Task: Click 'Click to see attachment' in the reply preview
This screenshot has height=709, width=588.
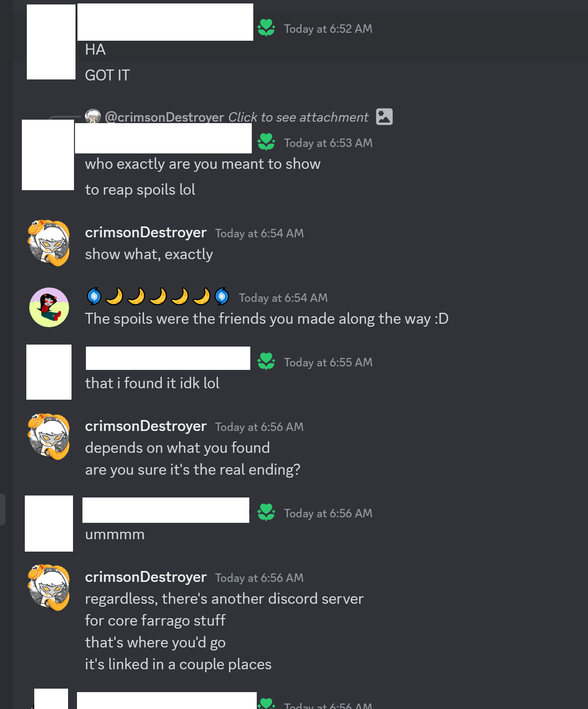Action: 298,117
